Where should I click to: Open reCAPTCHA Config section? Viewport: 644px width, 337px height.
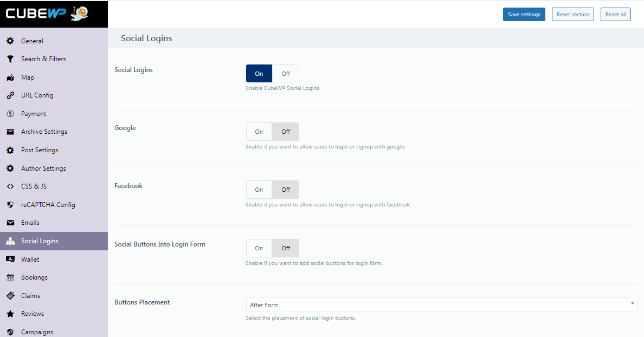pyautogui.click(x=54, y=205)
